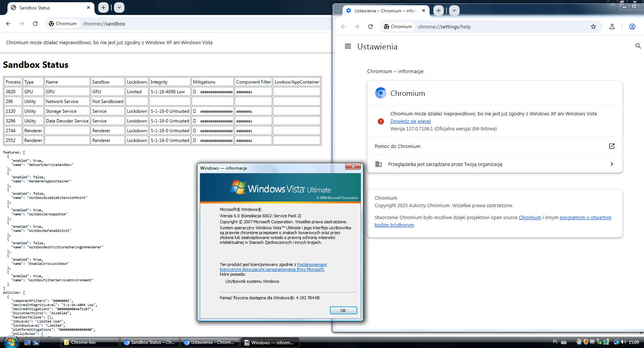Open 'Pomoc do Chromium' external link icon
Screen dimensions: 644x348
[612, 146]
